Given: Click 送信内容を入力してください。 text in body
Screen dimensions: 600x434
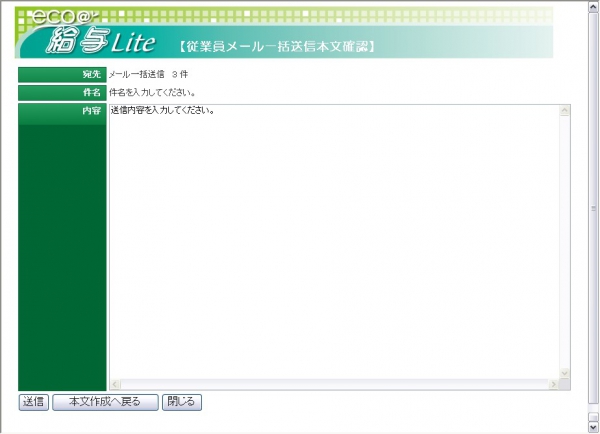Looking at the screenshot, I should (163, 111).
